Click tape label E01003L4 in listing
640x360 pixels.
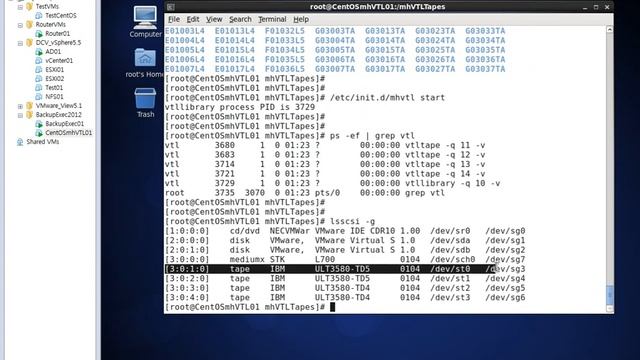pyautogui.click(x=184, y=31)
